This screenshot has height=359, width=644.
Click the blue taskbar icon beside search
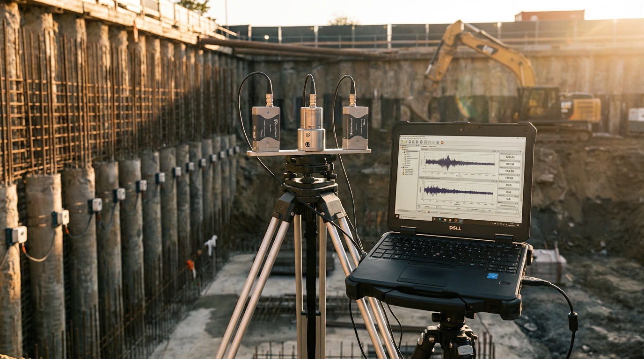(x=440, y=219)
